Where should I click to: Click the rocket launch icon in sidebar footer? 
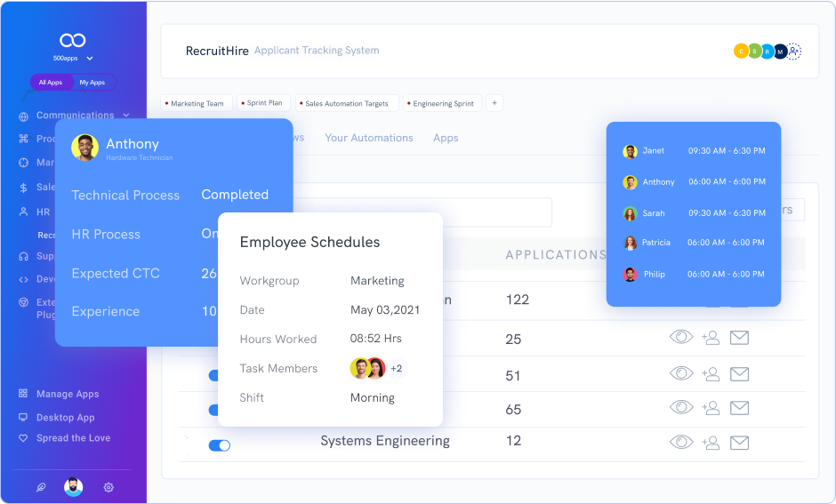point(41,487)
